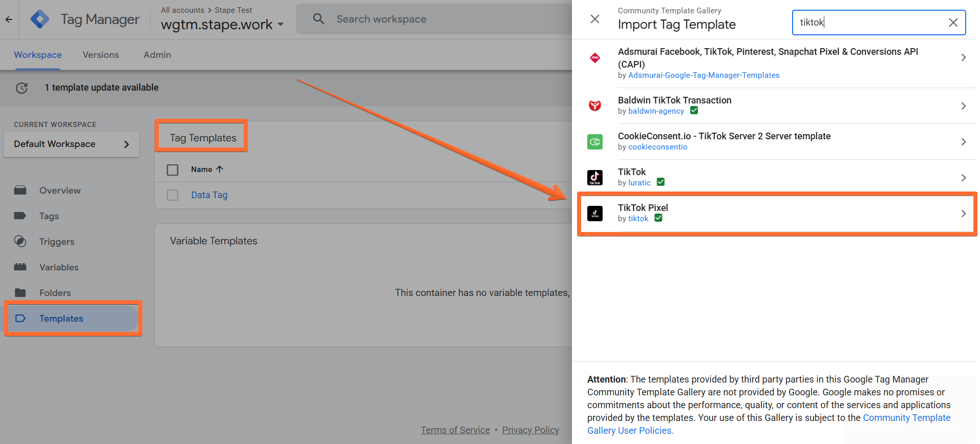Click the back arrow icon
This screenshot has width=980, height=444.
click(x=9, y=19)
